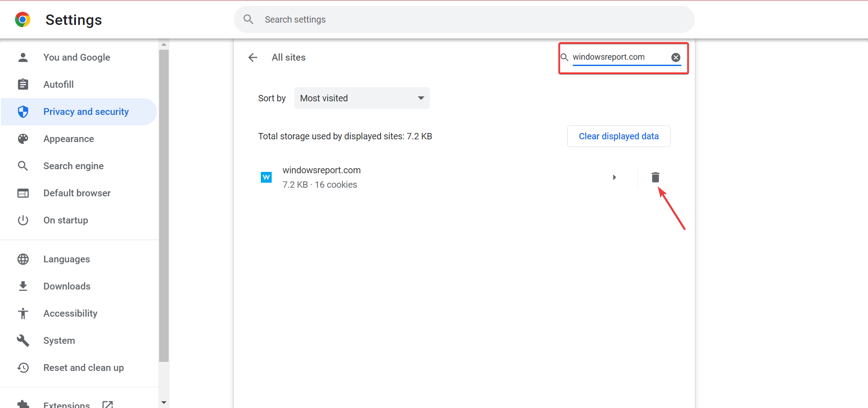Open Downloads settings
868x408 pixels.
click(x=79, y=286)
